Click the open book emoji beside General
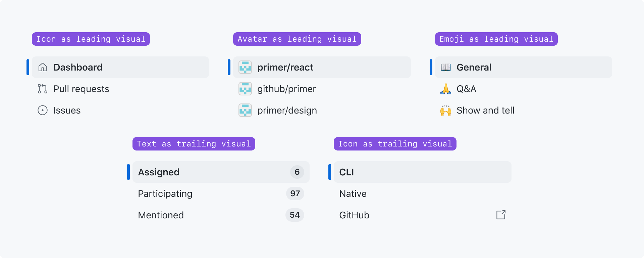644x258 pixels. (x=446, y=67)
